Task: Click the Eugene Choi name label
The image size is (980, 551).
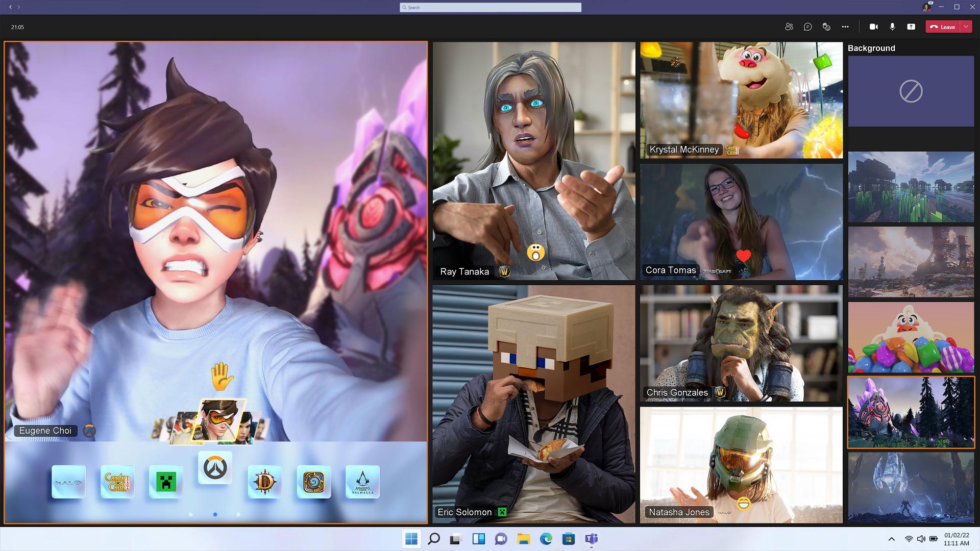Action: point(45,431)
